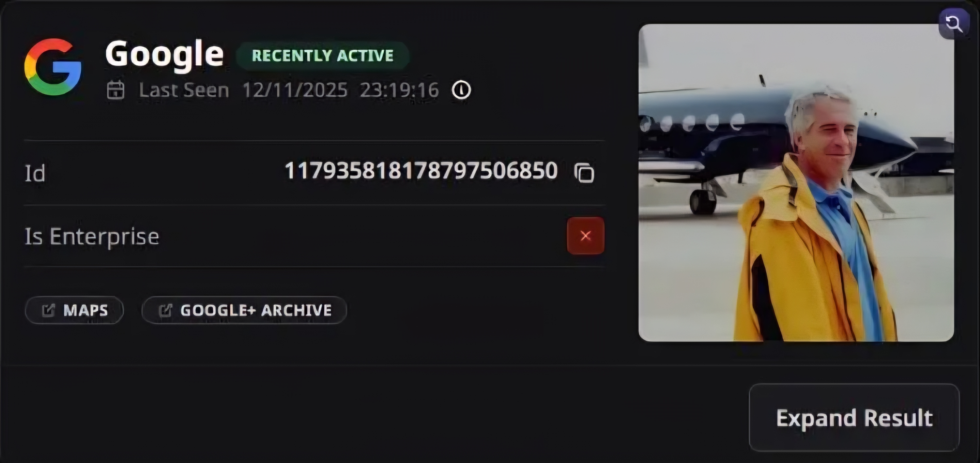Screen dimensions: 980x463
Task: Copy the Id number with copy icon
Action: pos(584,173)
